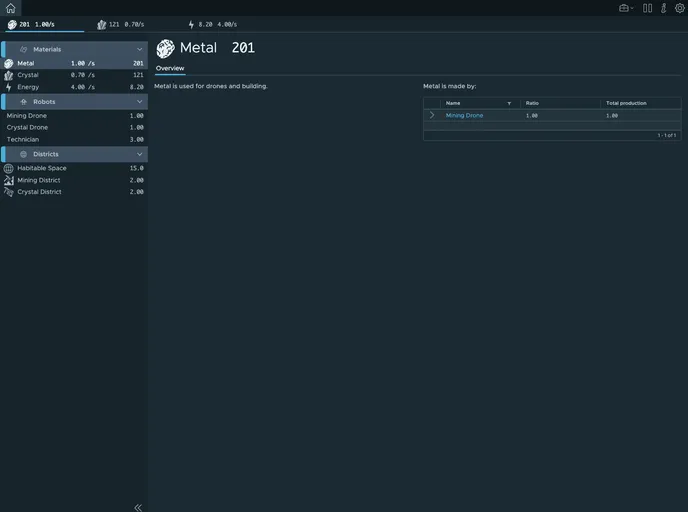Click the Crystal icon in top bar
Viewport: 688px width, 512px height.
[x=101, y=25]
